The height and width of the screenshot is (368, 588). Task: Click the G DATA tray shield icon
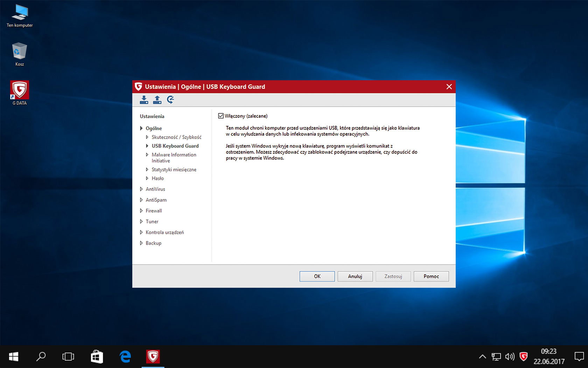(524, 357)
